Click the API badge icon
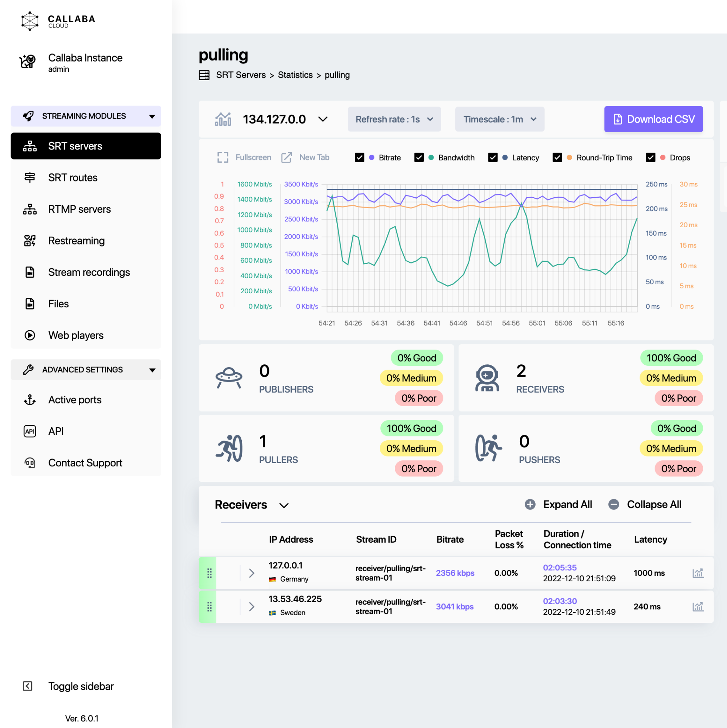The image size is (727, 728). point(30,432)
